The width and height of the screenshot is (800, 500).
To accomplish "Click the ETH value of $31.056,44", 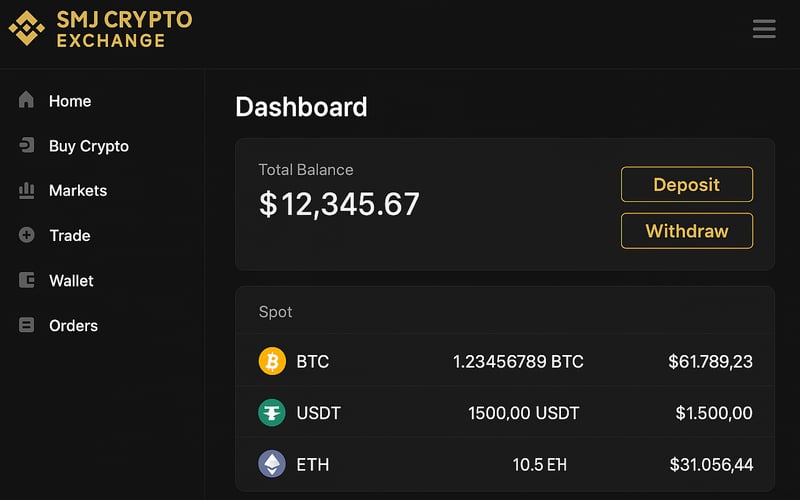I will pyautogui.click(x=711, y=464).
